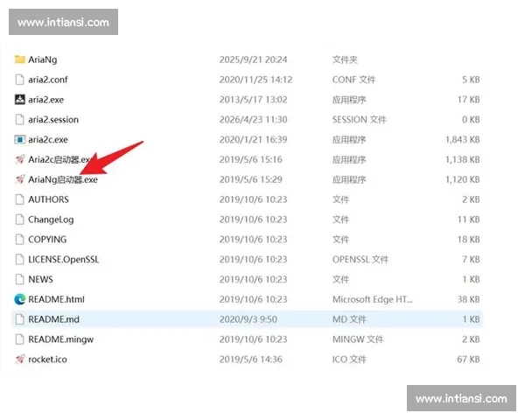Select the aria2.session file icon
The height and width of the screenshot is (420, 525).
pyautogui.click(x=20, y=120)
